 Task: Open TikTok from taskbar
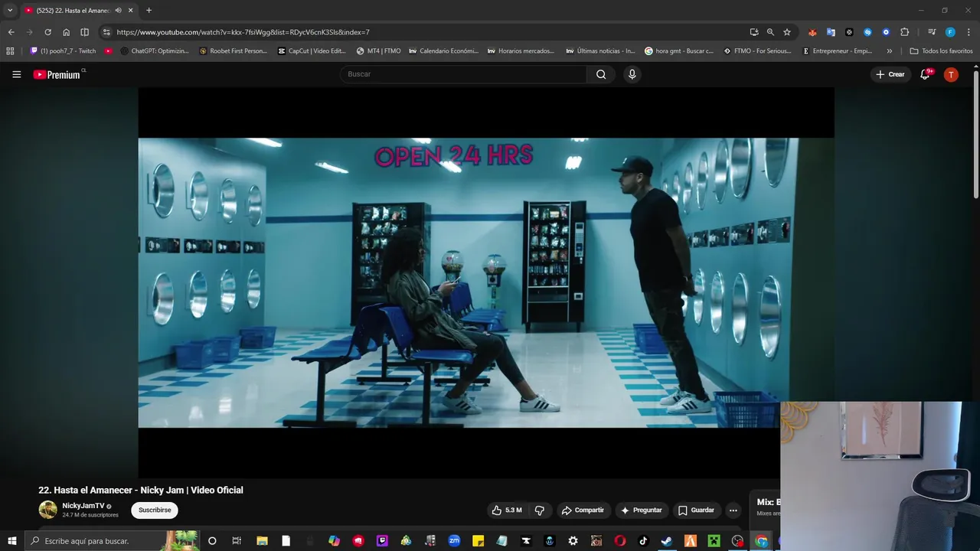(643, 541)
